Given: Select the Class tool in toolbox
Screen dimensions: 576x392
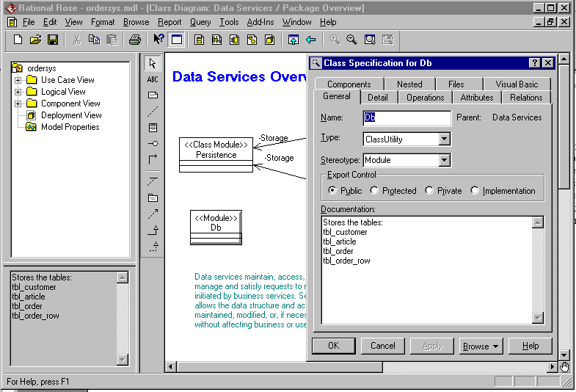Looking at the screenshot, I should [153, 128].
